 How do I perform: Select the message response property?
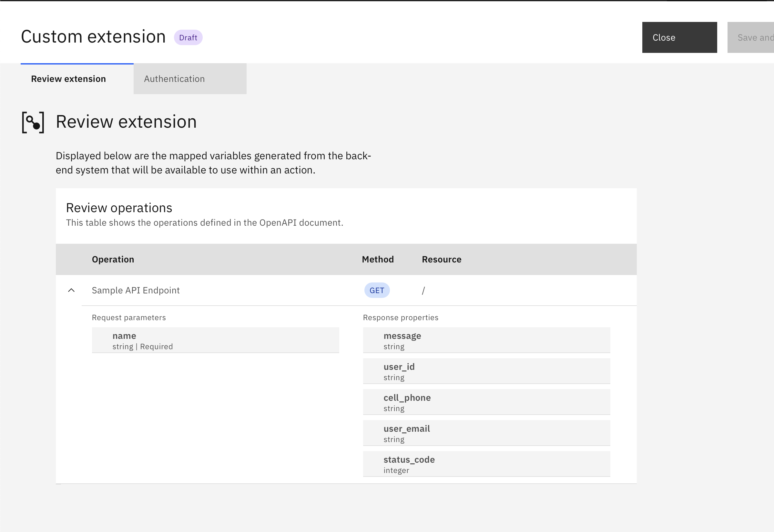click(486, 340)
